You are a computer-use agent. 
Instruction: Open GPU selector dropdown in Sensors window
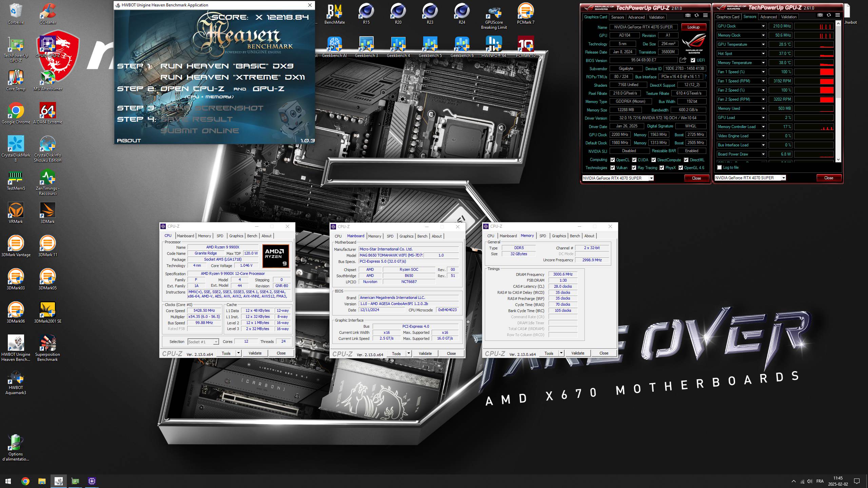783,178
